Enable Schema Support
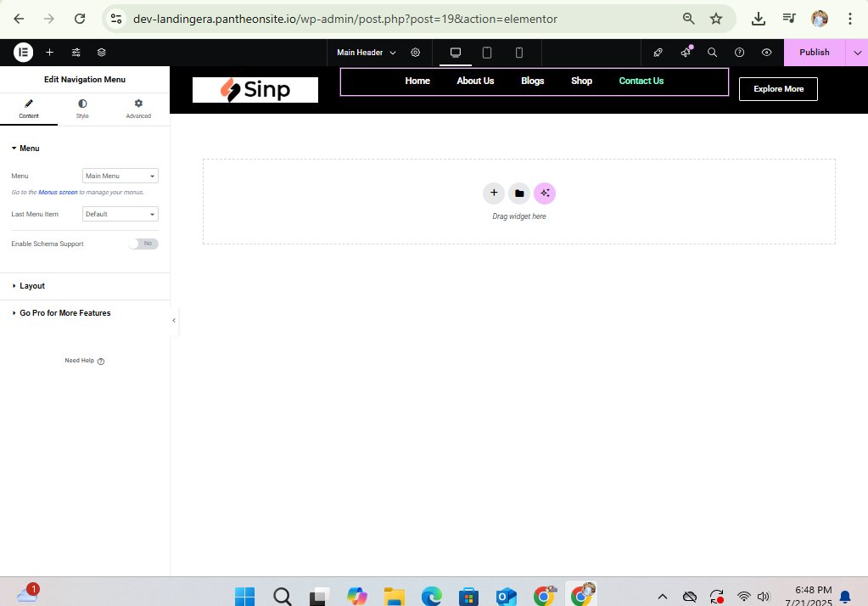This screenshot has width=868, height=606. 144,244
